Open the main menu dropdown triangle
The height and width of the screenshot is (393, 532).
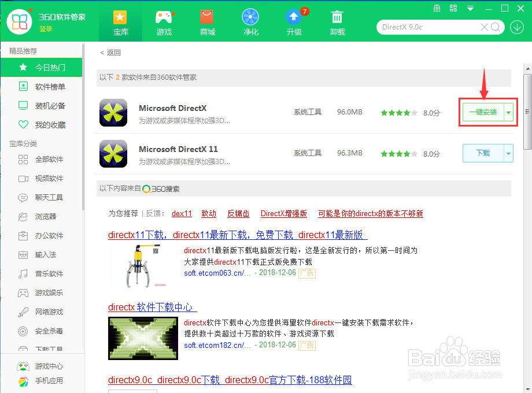click(470, 9)
